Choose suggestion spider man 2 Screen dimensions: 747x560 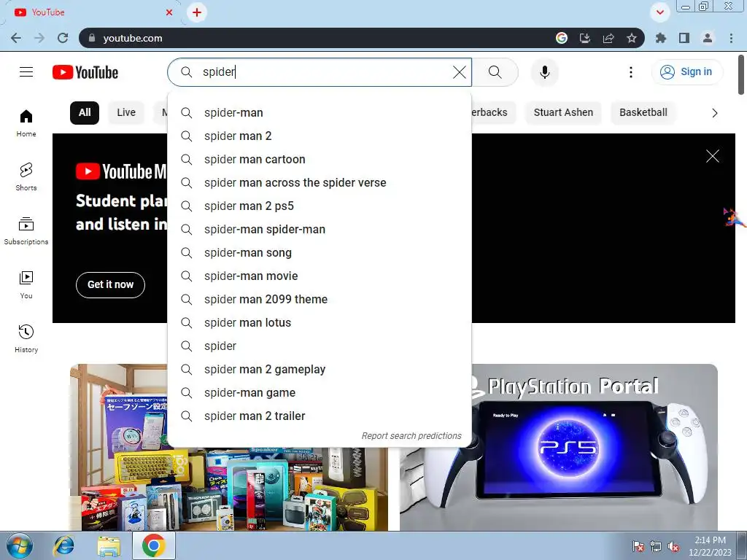point(320,136)
